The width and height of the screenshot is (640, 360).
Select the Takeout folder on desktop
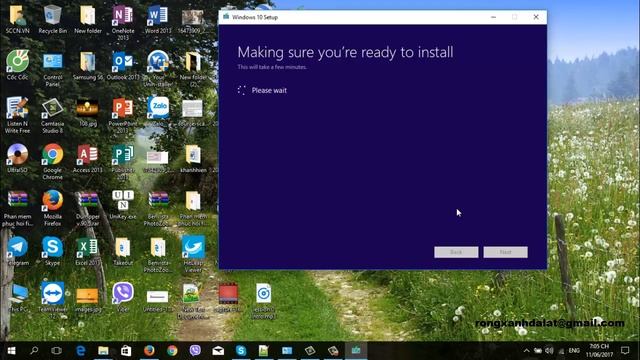123,251
